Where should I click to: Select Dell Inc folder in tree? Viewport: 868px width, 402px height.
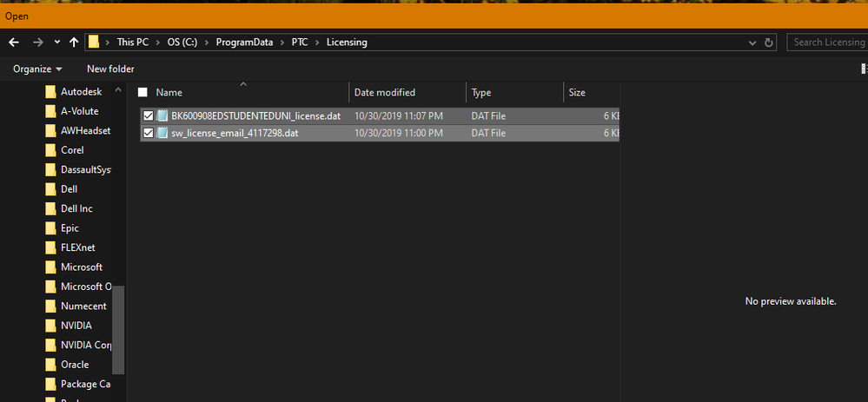click(x=76, y=208)
